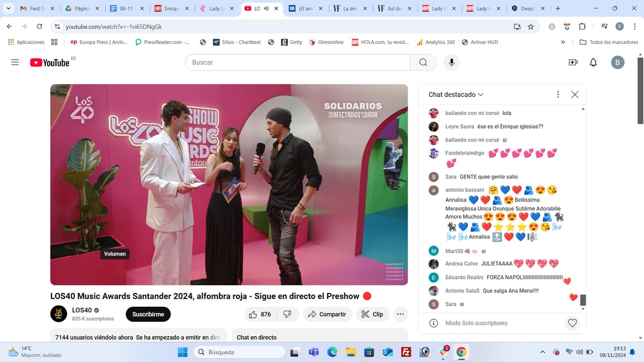Screen dimensions: 644x362
Task: Click the taskbar Búsqueda search box
Action: (x=240, y=352)
